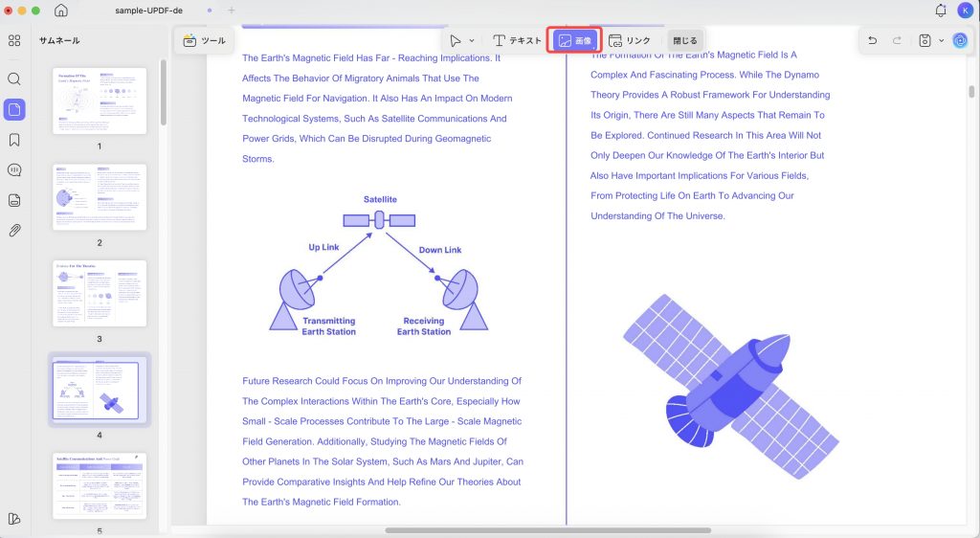Click the redo arrow
Screen dimensions: 980x538
coord(897,40)
